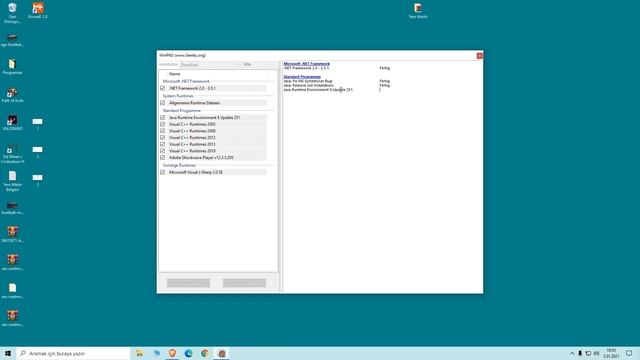Collapse the Microsoft .NET Framework group header
640x360 pixels.
(186, 81)
